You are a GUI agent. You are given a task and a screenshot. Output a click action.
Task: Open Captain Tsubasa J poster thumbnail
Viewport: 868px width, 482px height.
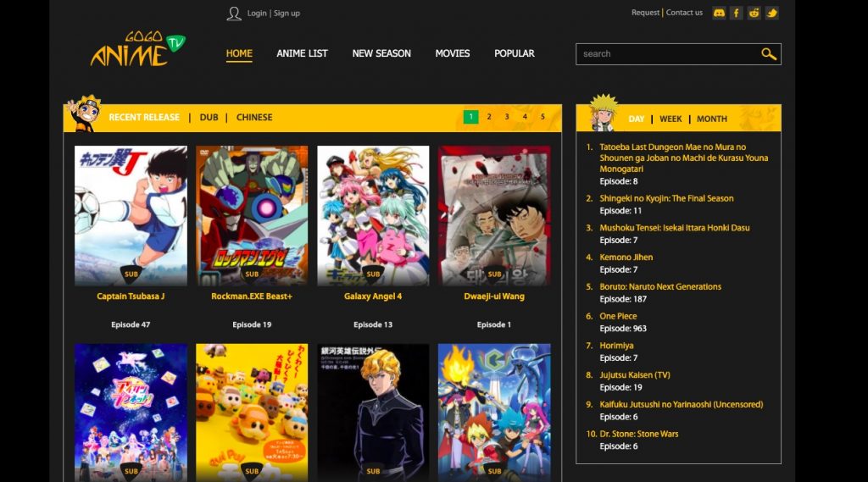(x=131, y=216)
